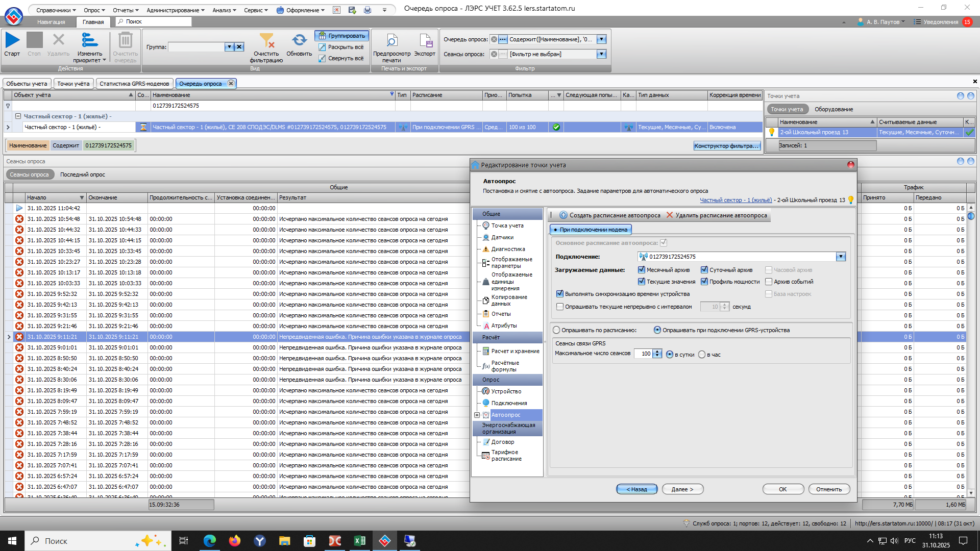980x551 pixels.
Task: Enable the Архив событий checkbox
Action: tap(769, 282)
